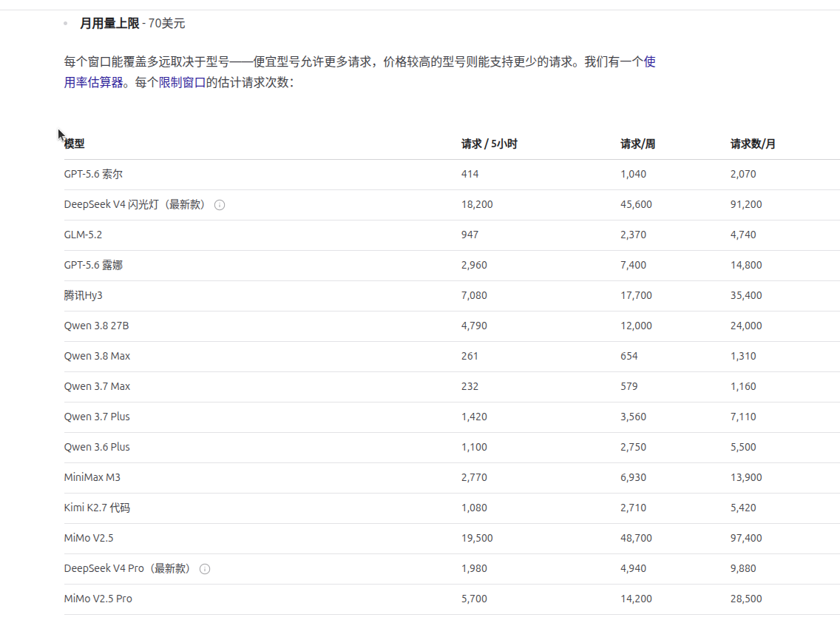Select the Qwen 3.7 Plus model name
This screenshot has height=623, width=840.
tap(97, 417)
